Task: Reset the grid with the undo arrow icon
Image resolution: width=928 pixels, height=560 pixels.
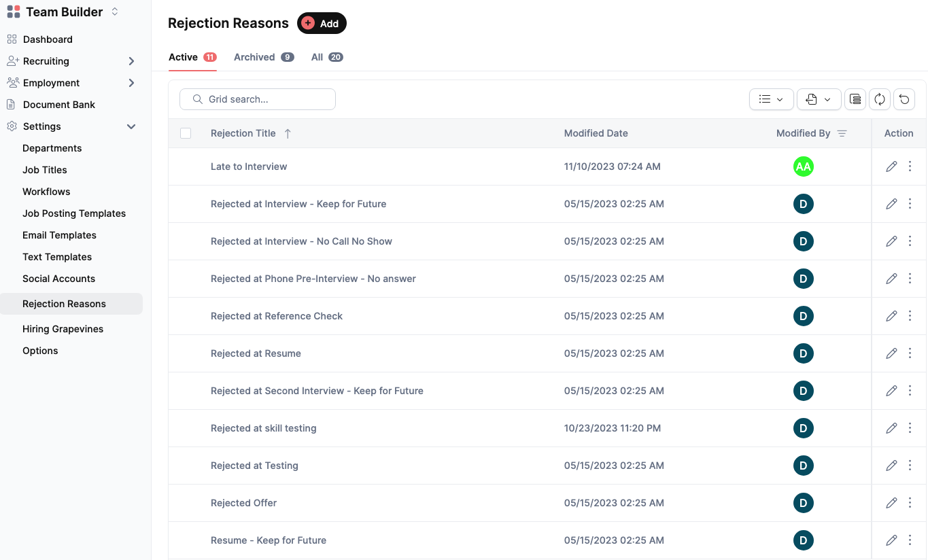Action: [x=904, y=99]
